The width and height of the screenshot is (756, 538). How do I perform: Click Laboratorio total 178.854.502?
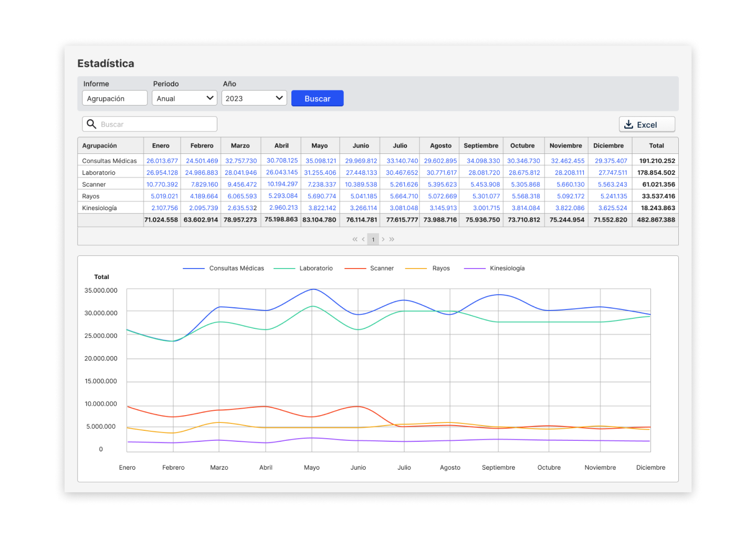pos(656,172)
